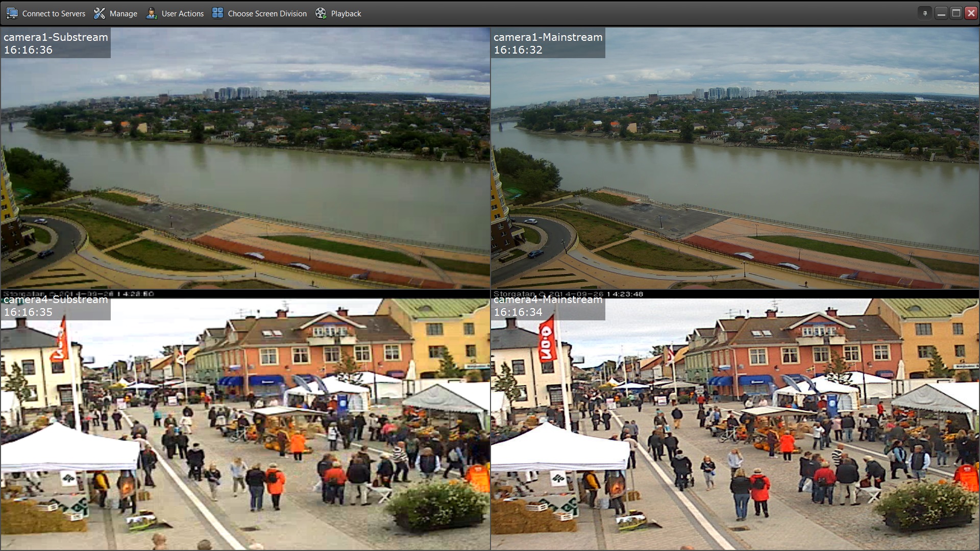Select the camera1-Mainstream video feed
Image resolution: width=980 pixels, height=551 pixels.
point(735,158)
